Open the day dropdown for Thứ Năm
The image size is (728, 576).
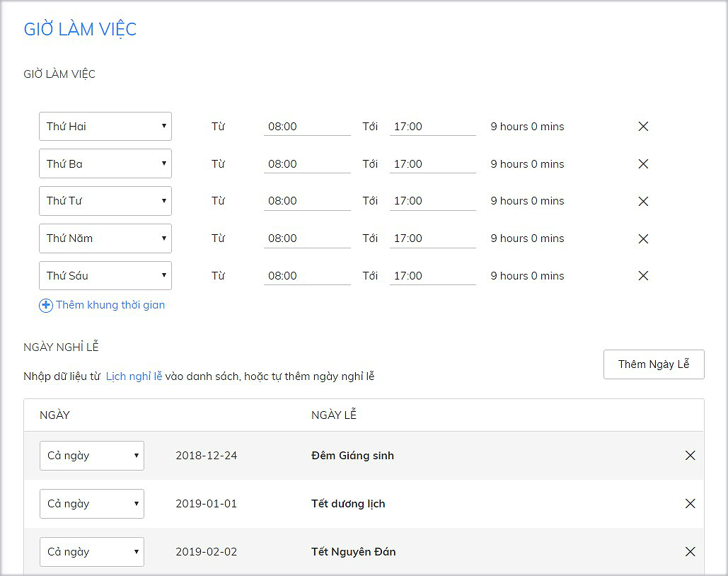tap(105, 238)
